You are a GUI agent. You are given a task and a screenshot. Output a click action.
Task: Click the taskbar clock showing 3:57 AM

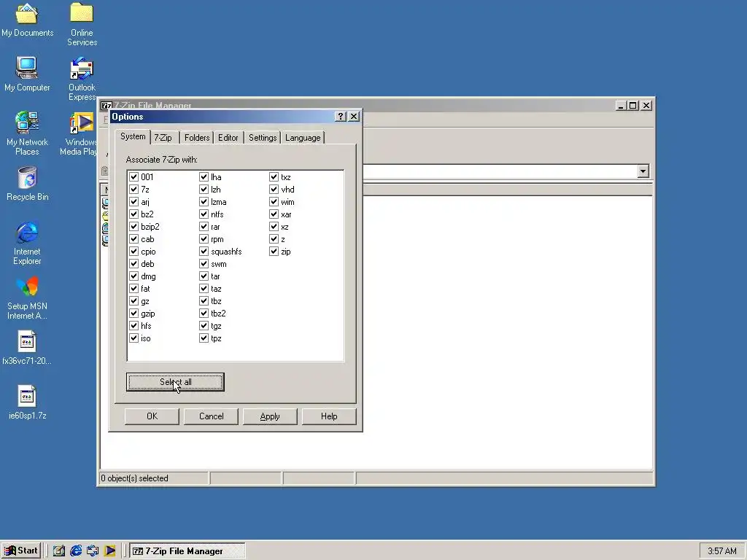pos(721,551)
